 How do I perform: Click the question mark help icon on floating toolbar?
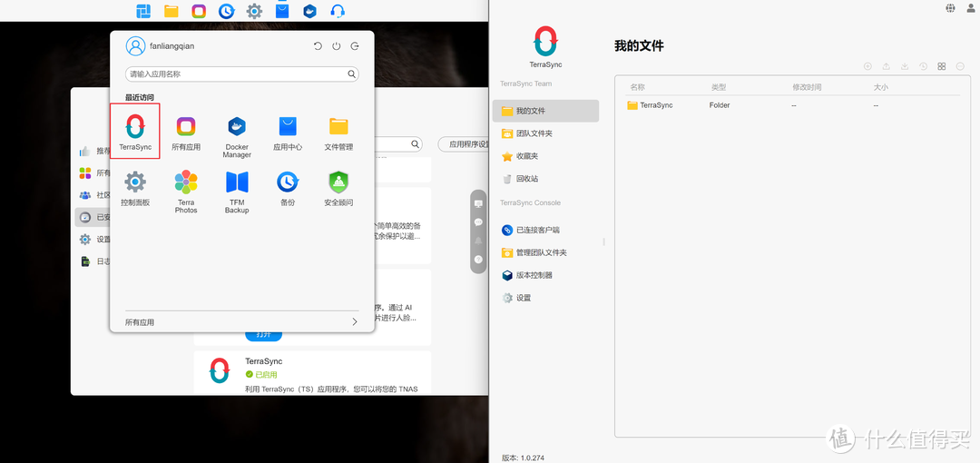479,259
